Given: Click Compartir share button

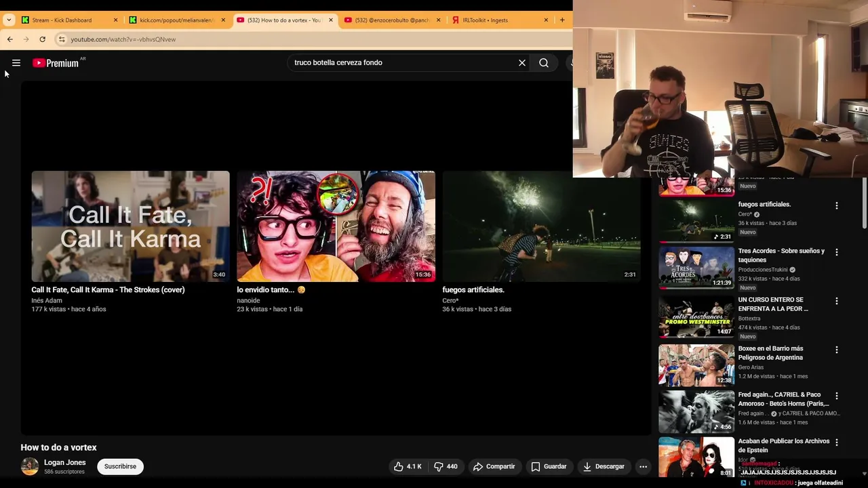Looking at the screenshot, I should coord(494,466).
